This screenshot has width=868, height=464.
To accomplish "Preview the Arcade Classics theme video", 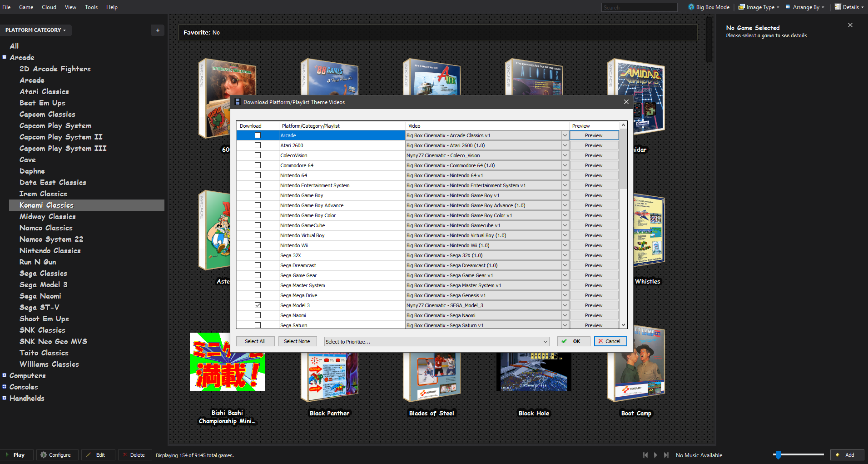I will click(594, 135).
